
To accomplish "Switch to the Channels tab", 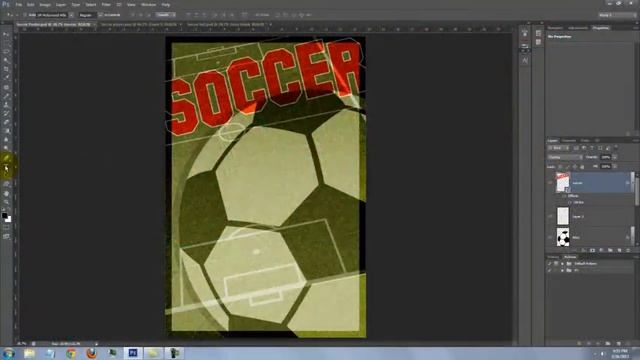I will (569, 140).
